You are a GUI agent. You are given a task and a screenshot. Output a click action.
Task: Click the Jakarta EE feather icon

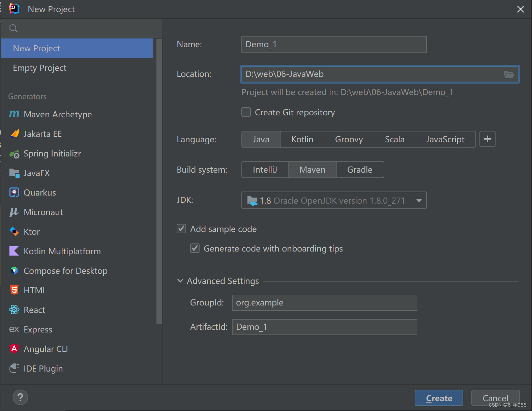click(14, 134)
